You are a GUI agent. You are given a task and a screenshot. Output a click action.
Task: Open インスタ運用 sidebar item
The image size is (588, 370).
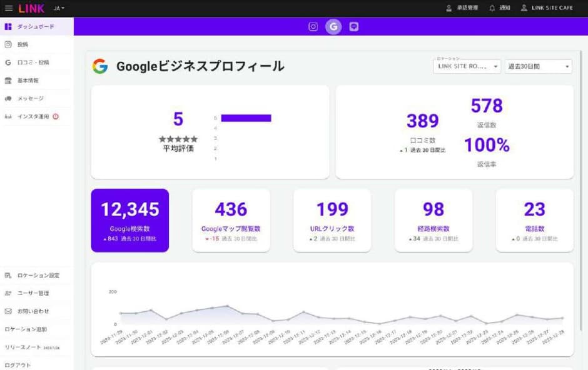(37, 116)
